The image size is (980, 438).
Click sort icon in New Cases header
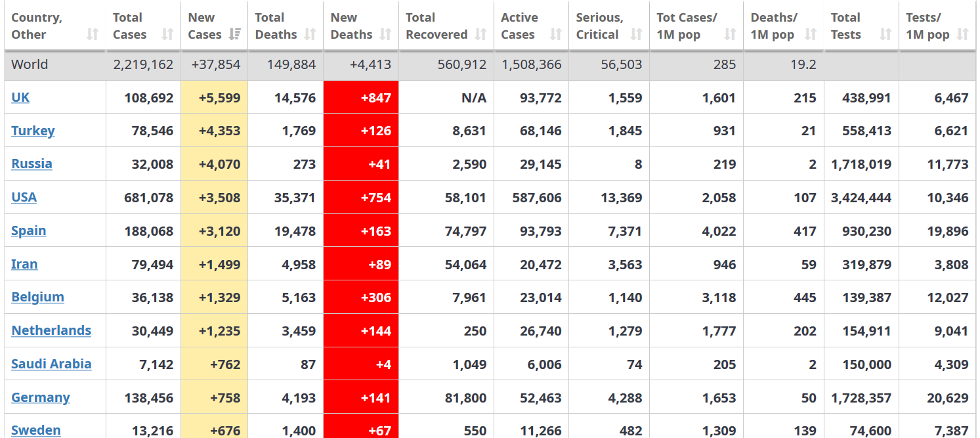pyautogui.click(x=234, y=35)
